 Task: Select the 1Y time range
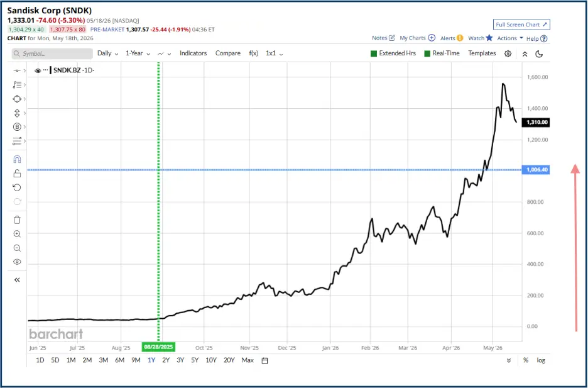click(151, 360)
